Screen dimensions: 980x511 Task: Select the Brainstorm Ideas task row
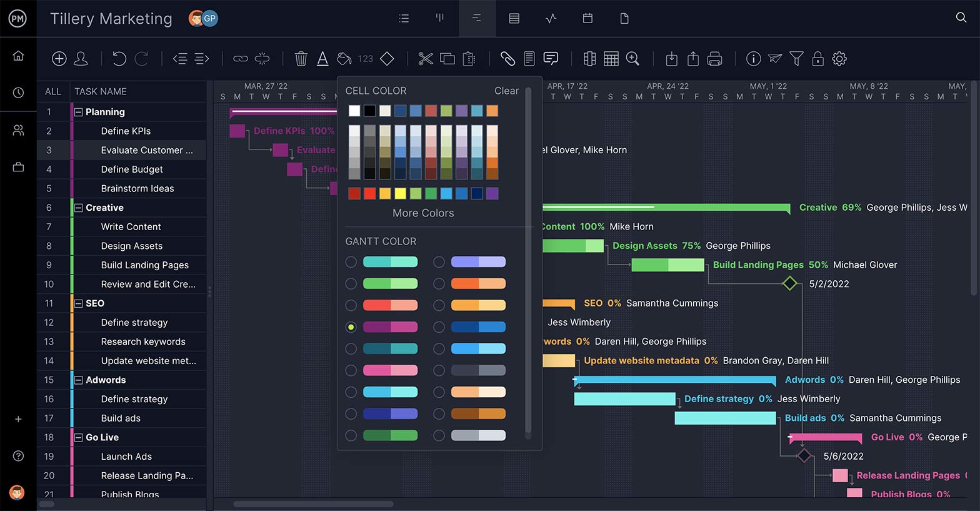click(137, 188)
